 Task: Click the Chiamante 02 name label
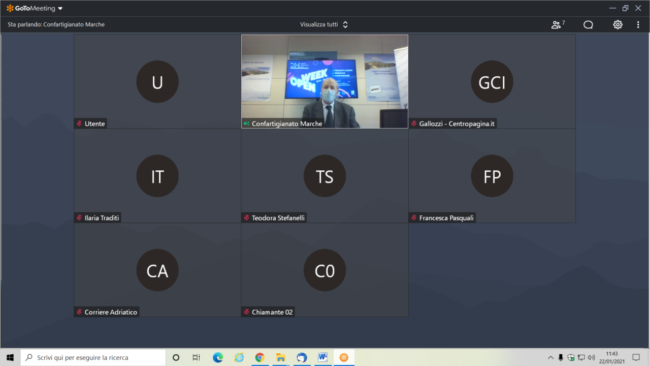(x=272, y=312)
